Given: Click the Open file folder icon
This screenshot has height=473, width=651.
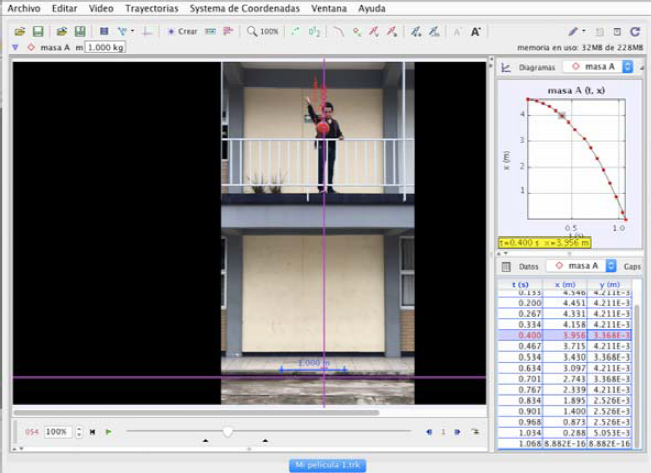Looking at the screenshot, I should tap(21, 32).
